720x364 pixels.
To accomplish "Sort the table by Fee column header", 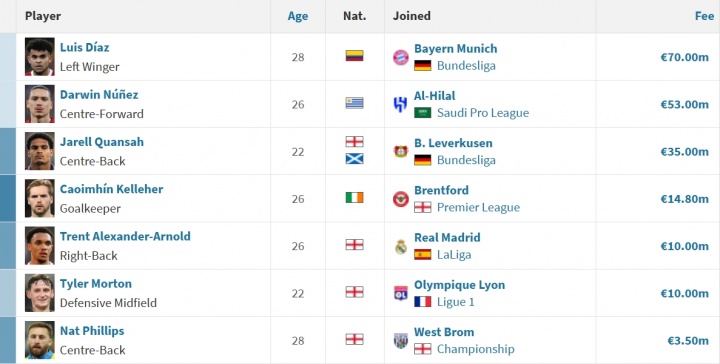I will tap(704, 16).
